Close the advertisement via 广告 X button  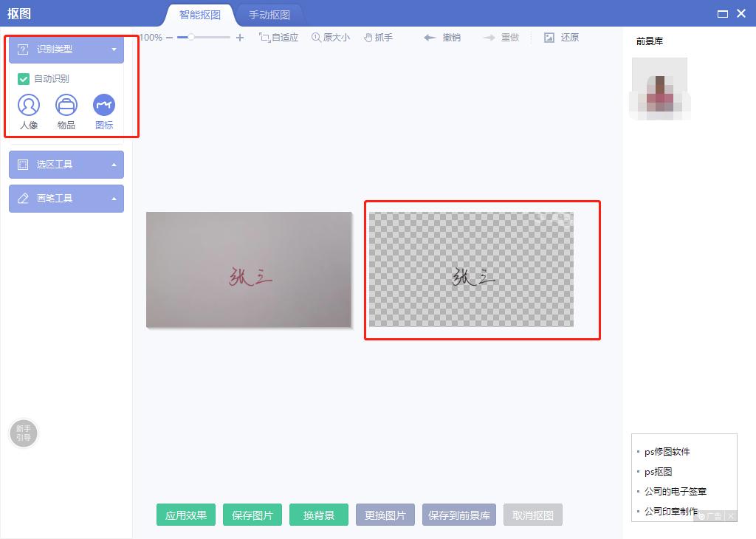(x=729, y=516)
